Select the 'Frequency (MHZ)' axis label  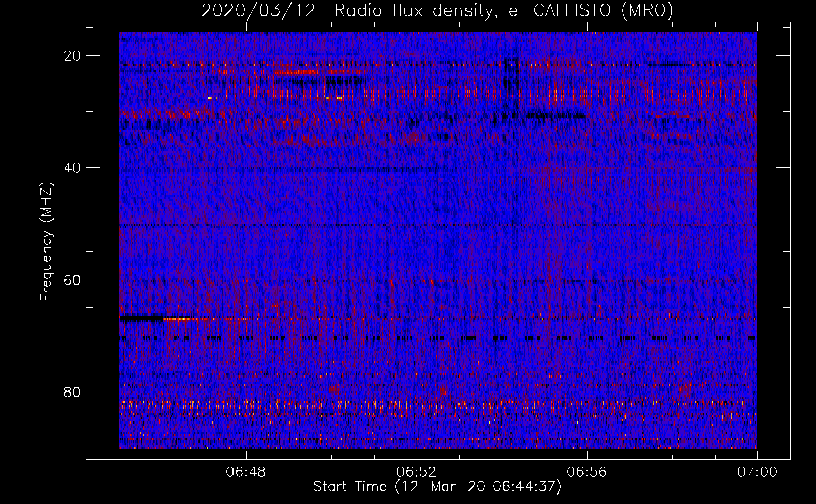tap(46, 242)
